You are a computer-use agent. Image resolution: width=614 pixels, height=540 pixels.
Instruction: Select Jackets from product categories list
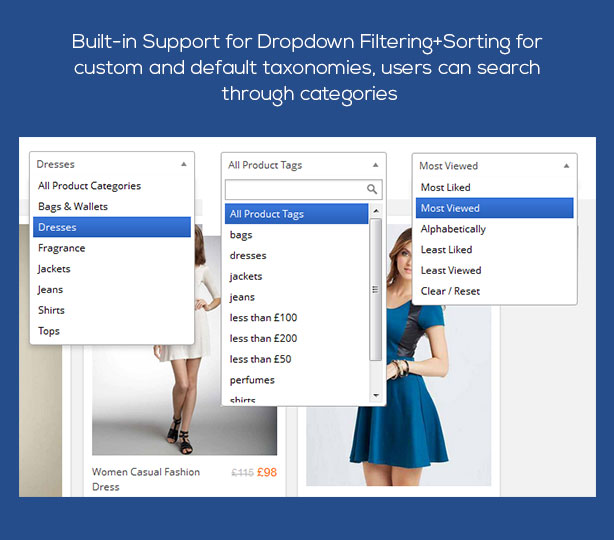tap(54, 269)
